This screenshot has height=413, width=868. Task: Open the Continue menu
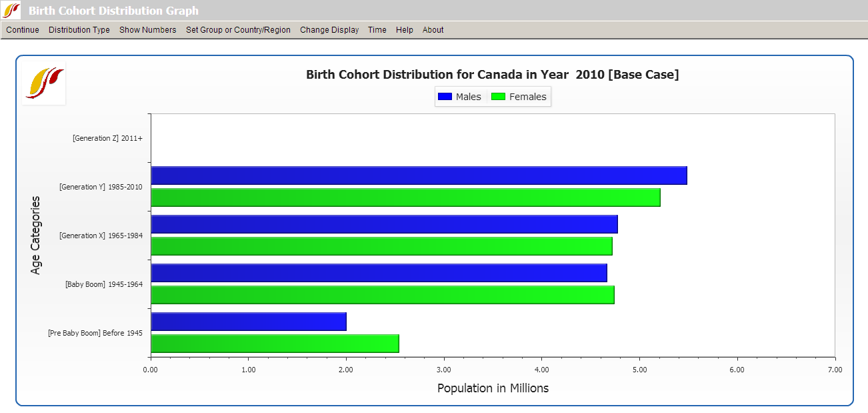coord(22,29)
